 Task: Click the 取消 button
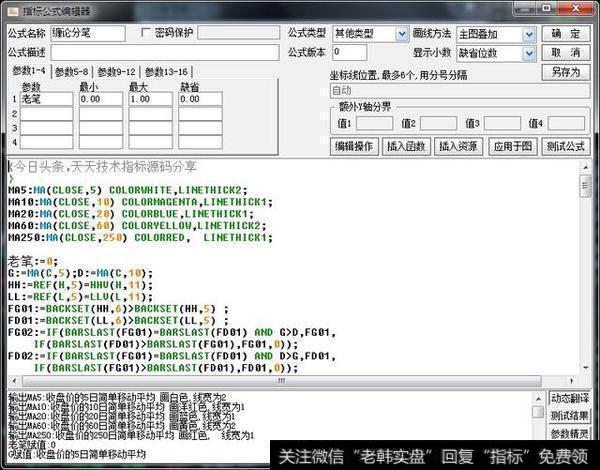(x=566, y=52)
